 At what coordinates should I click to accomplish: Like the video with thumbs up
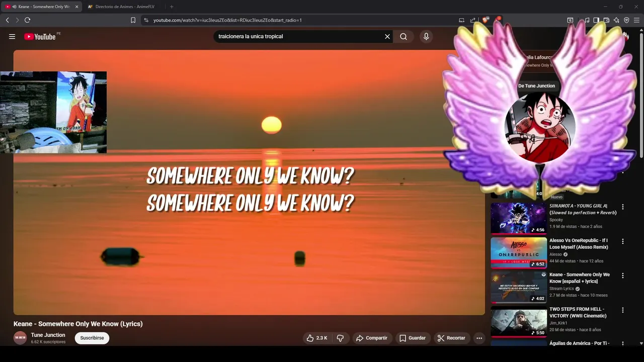coord(317,338)
